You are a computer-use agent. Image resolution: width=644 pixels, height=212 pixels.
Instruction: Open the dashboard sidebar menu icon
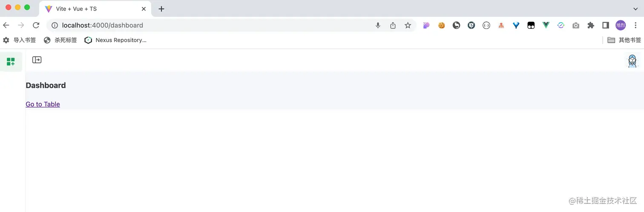[11, 62]
